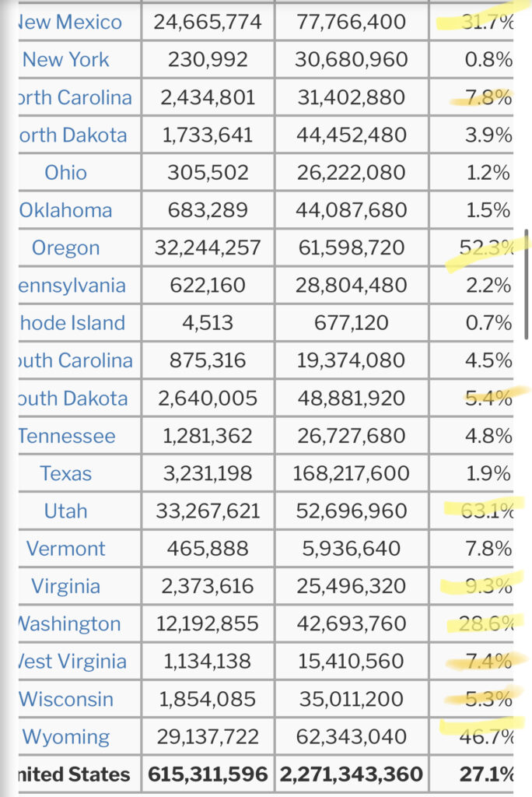Screen dimensions: 532x797
Task: Click the Oregon link
Action: (66, 248)
